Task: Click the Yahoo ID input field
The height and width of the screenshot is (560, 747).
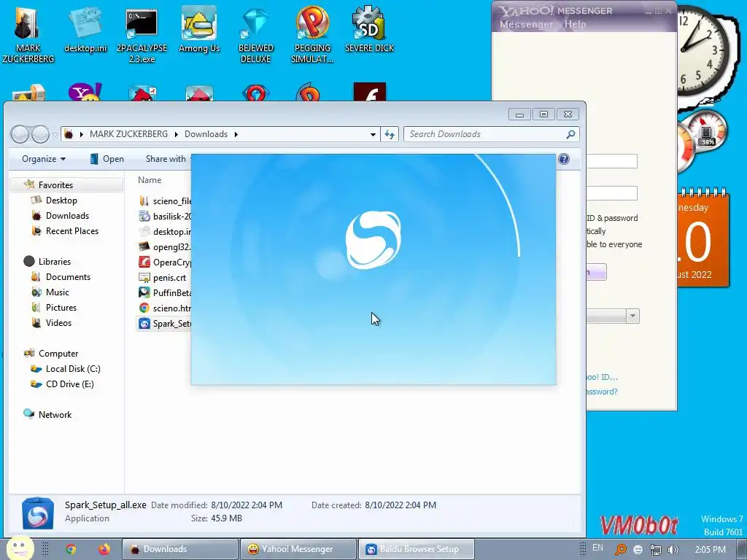Action: (x=612, y=161)
